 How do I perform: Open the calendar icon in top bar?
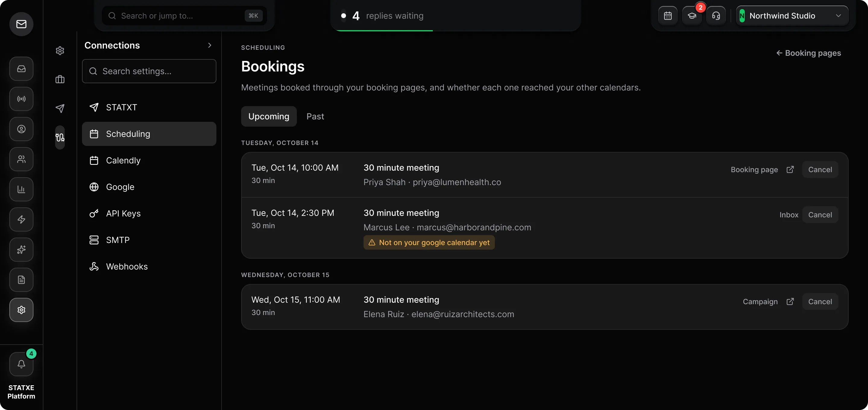(668, 16)
